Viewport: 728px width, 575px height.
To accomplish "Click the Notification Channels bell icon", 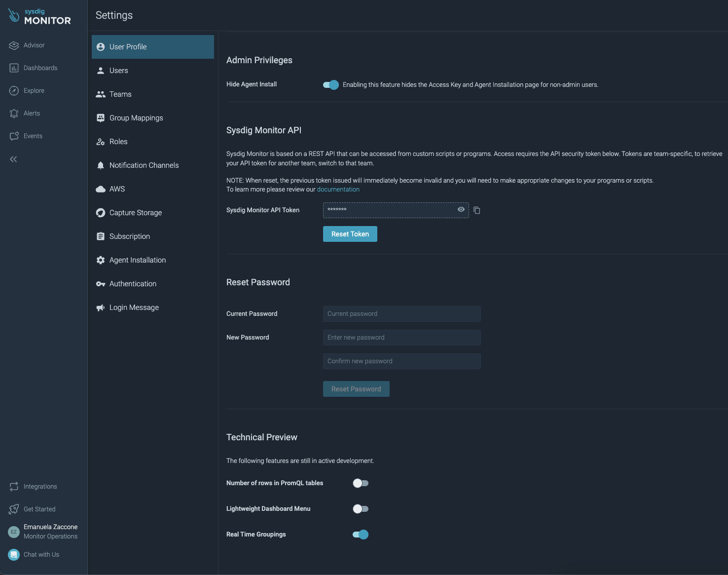I will [101, 165].
